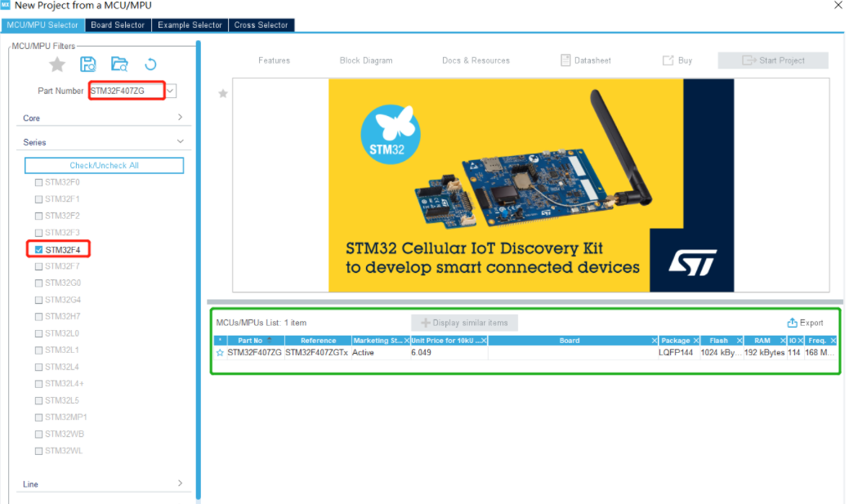Remove the Flash column with its X
Viewport: 849px width, 504px height.
(x=739, y=341)
